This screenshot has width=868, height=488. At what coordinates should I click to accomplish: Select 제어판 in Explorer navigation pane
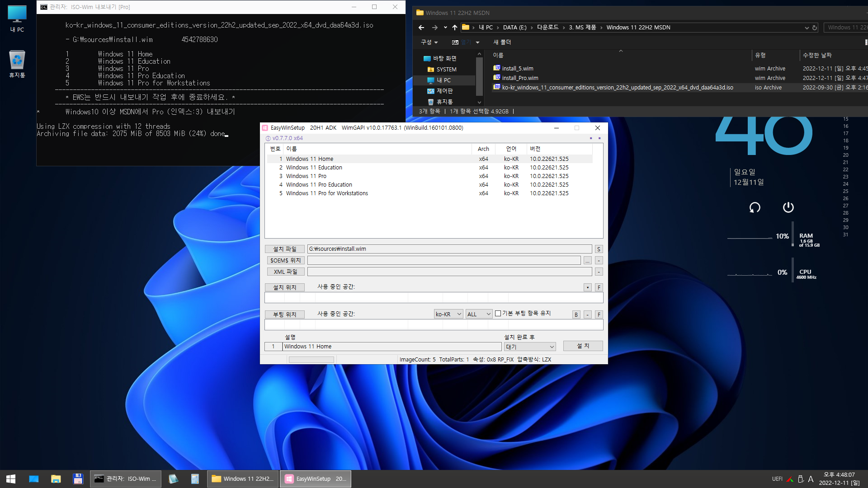(x=444, y=91)
